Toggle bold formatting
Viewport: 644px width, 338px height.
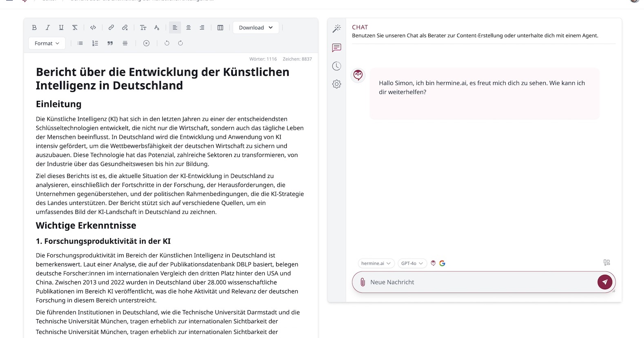(34, 27)
